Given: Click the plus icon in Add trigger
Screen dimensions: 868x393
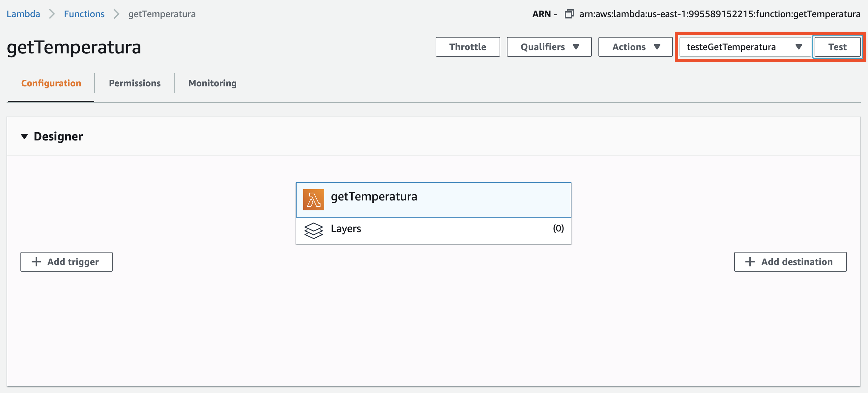Looking at the screenshot, I should [36, 262].
